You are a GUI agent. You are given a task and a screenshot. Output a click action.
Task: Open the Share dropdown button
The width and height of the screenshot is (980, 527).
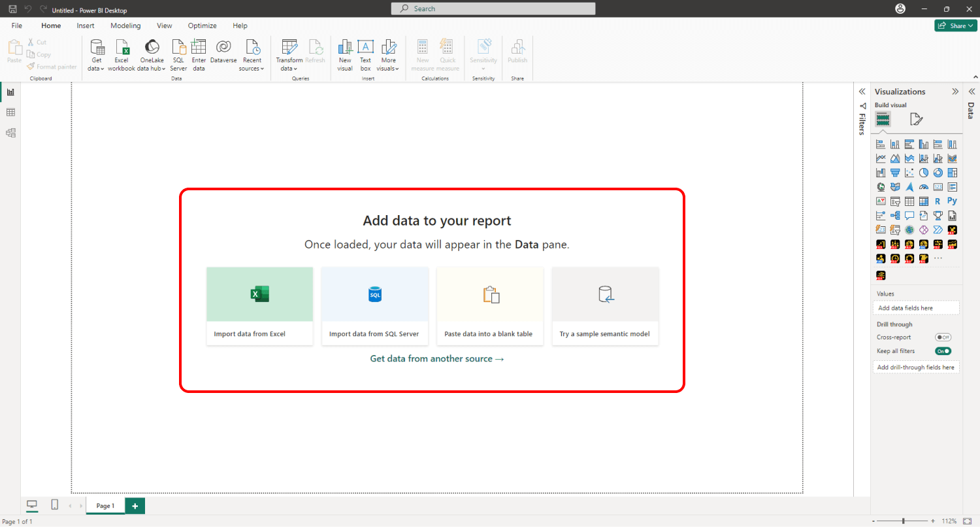click(955, 25)
